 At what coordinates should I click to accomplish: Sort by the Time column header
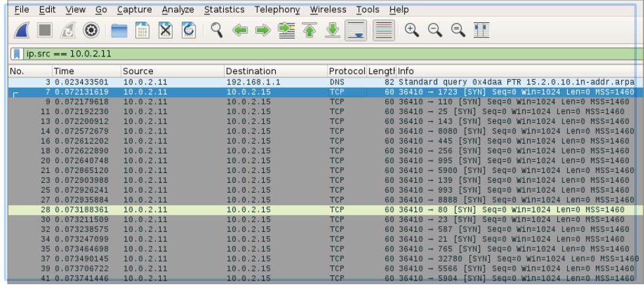(87, 71)
